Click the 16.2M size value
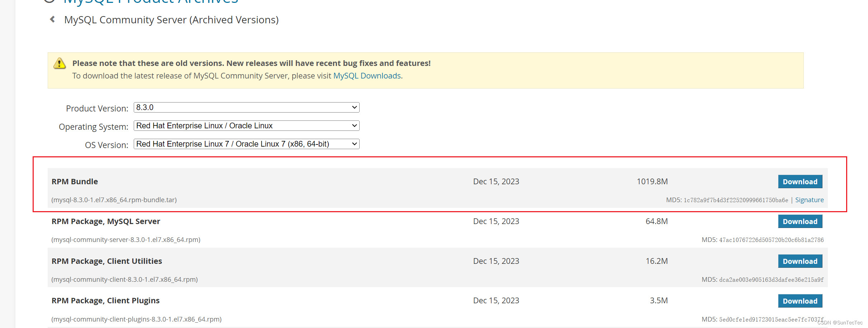Screen dimensions: 868x328 click(656, 261)
